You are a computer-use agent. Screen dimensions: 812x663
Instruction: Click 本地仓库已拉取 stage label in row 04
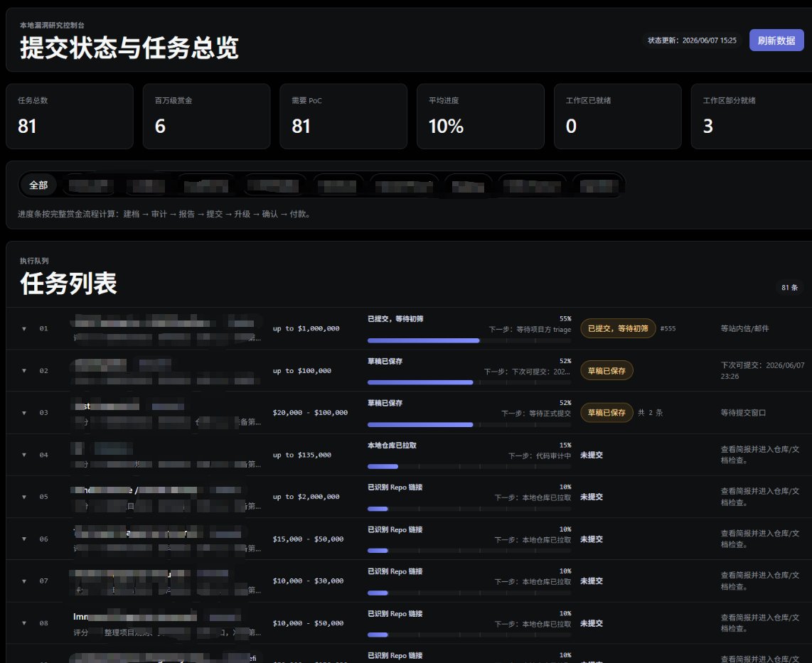click(392, 446)
